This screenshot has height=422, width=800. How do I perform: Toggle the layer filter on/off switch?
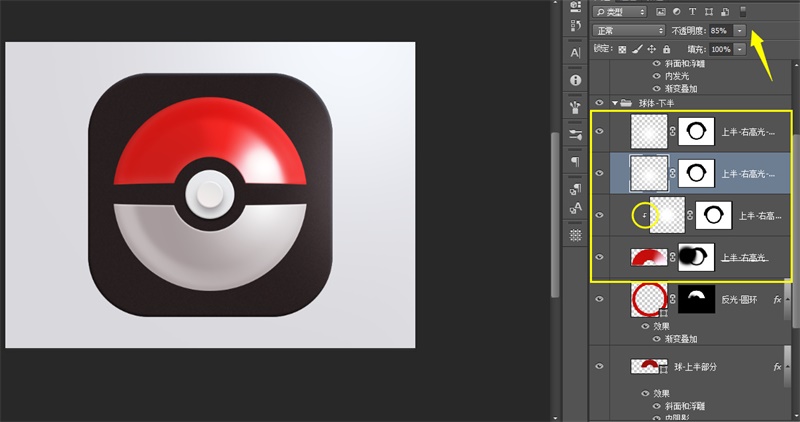(742, 11)
